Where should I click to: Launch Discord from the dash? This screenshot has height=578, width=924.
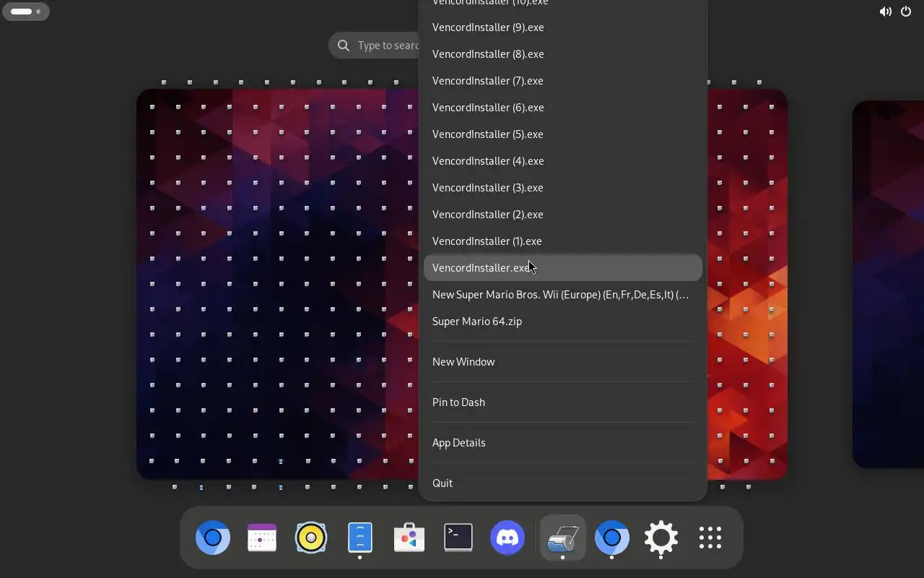(507, 538)
